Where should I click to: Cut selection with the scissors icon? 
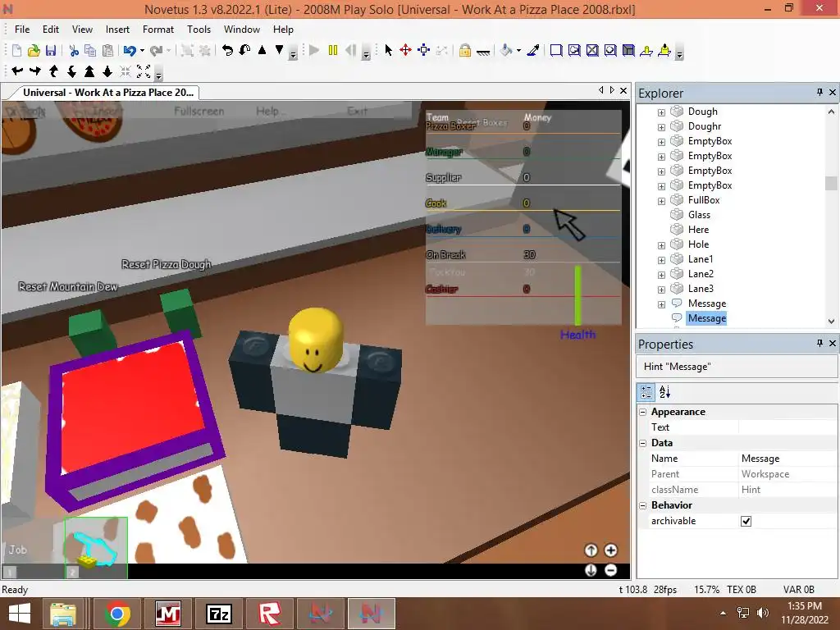[74, 50]
